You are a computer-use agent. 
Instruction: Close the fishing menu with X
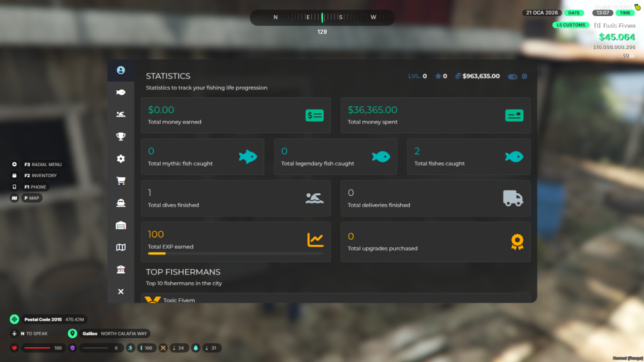121,292
